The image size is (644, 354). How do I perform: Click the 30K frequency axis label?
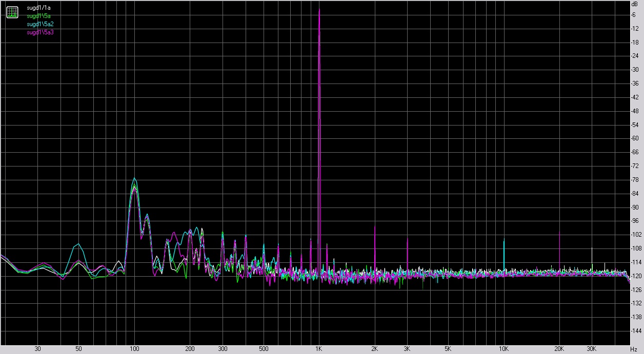(x=592, y=349)
